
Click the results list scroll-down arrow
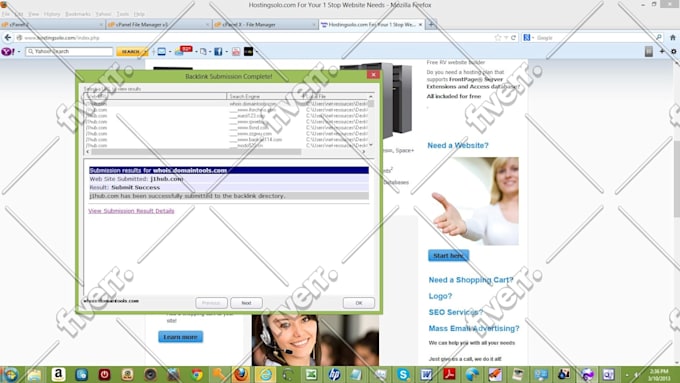(371, 145)
